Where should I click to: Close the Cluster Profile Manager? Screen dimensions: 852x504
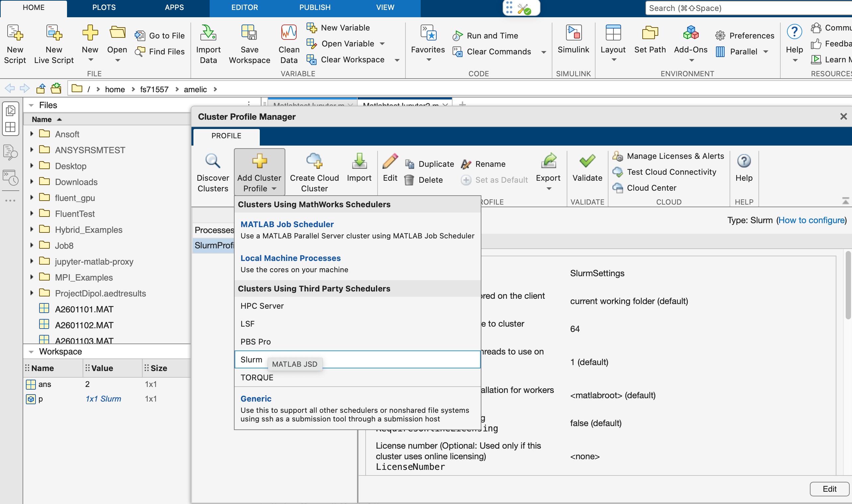843,117
